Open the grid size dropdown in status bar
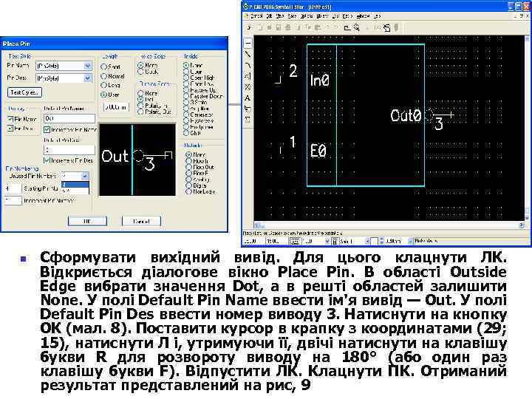 click(327, 241)
